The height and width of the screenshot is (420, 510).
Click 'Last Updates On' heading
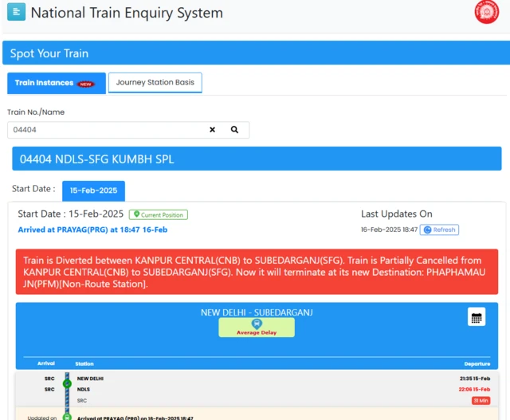click(x=397, y=214)
